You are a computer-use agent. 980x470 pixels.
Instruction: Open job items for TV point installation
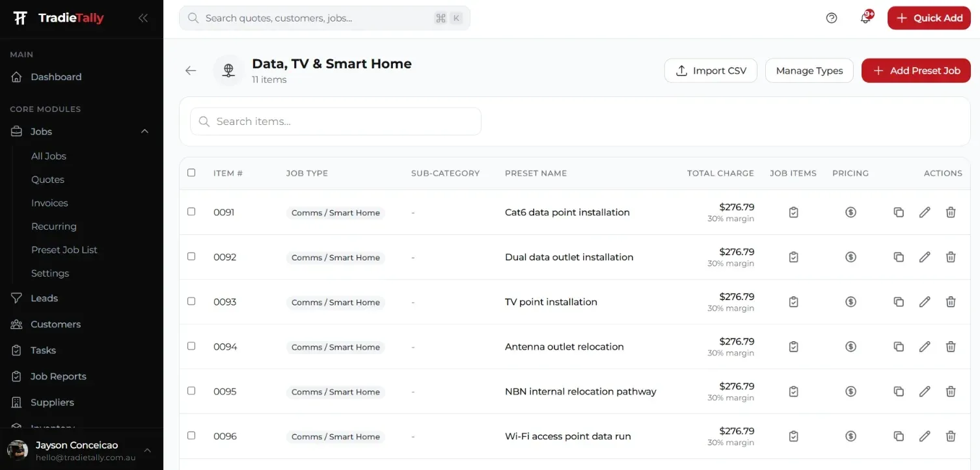793,302
